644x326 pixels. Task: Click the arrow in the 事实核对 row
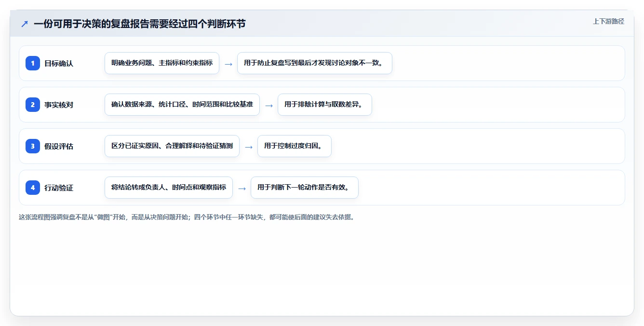click(x=269, y=105)
